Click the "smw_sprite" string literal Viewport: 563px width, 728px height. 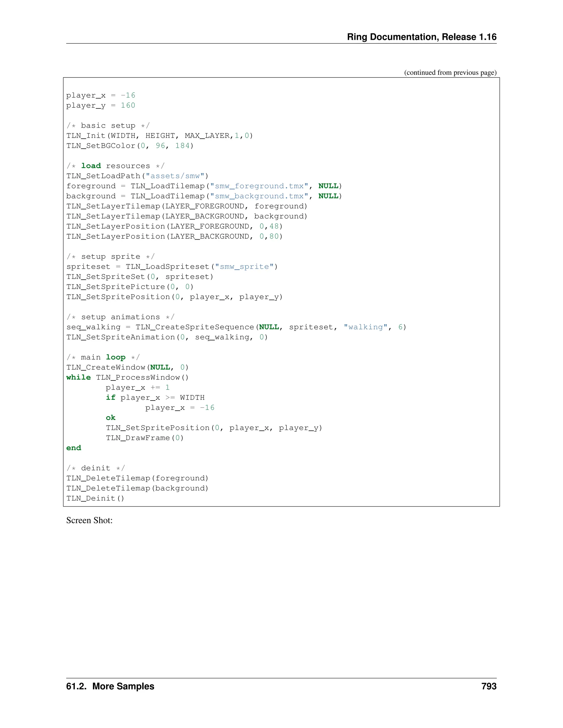tap(244, 267)
